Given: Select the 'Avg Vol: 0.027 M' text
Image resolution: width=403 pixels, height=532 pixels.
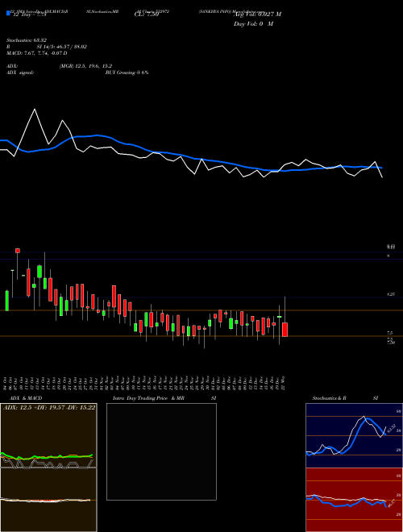Looking at the screenshot, I should (x=257, y=15).
